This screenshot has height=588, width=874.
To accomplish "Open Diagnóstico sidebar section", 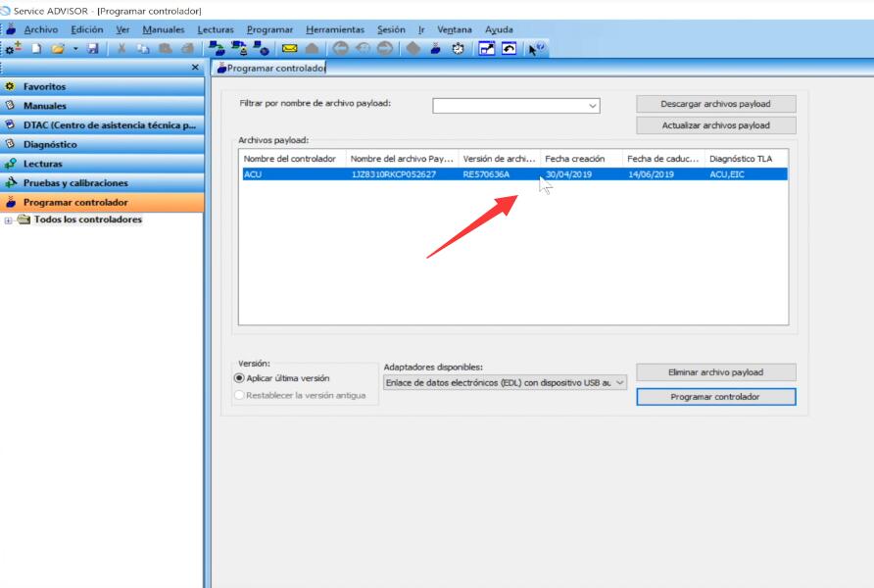I will (x=102, y=144).
